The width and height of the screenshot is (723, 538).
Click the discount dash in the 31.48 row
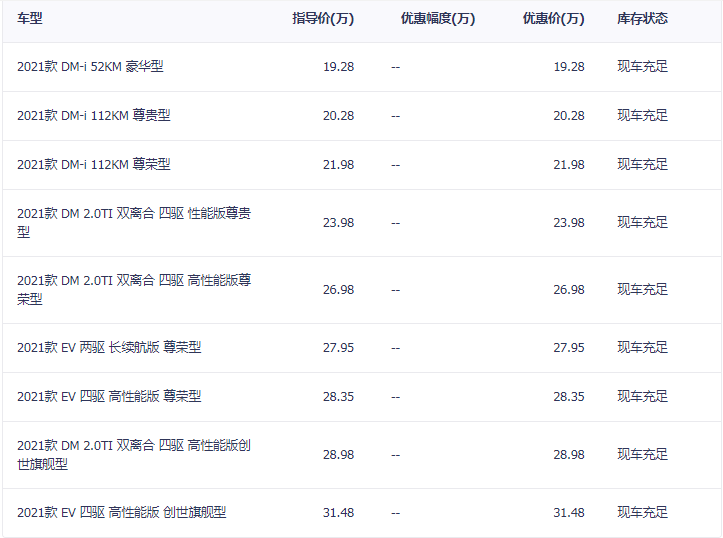396,513
